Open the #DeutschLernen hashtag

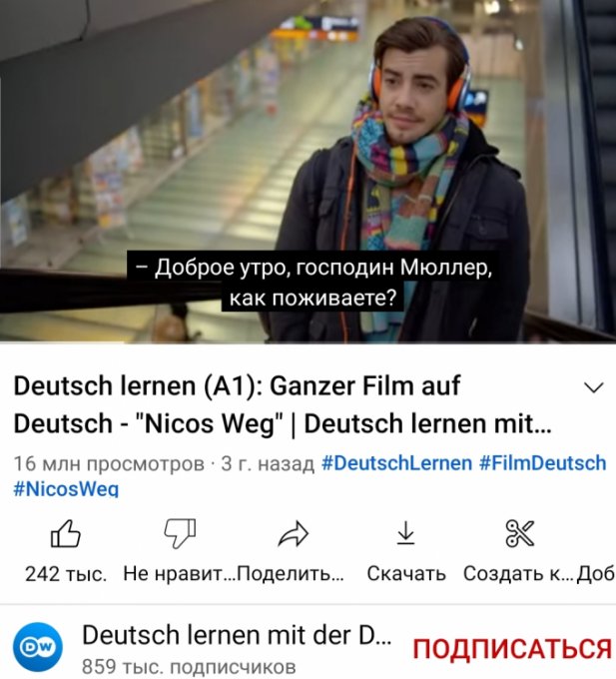(396, 463)
